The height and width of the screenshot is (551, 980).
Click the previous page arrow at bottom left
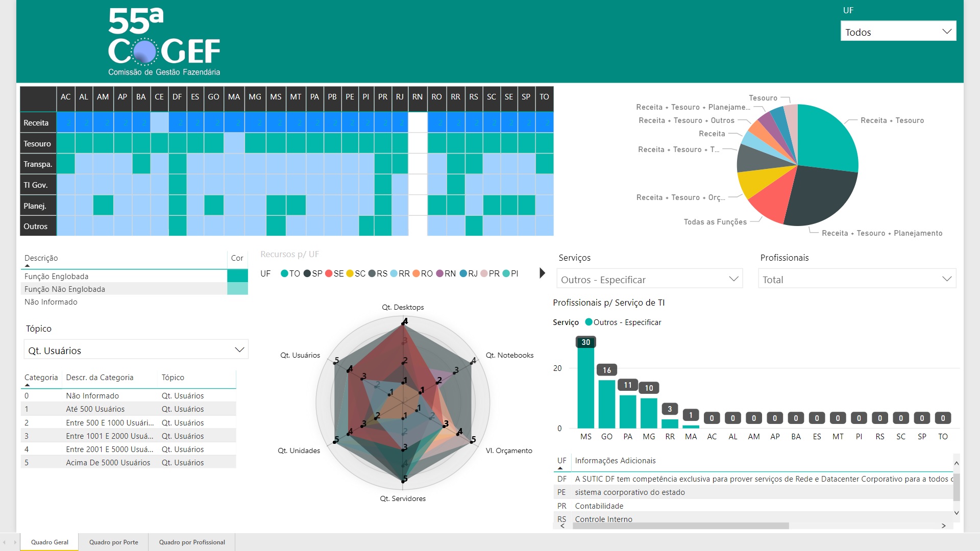[x=5, y=542]
